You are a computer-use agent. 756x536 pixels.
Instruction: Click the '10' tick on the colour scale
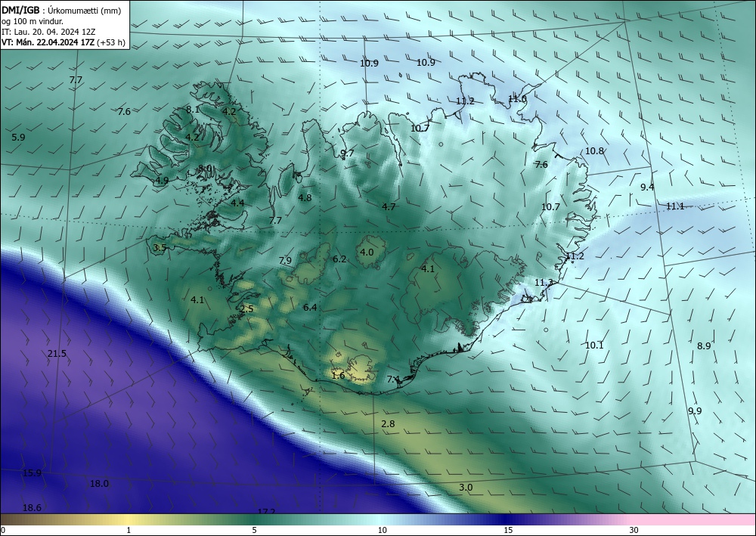[x=382, y=530]
